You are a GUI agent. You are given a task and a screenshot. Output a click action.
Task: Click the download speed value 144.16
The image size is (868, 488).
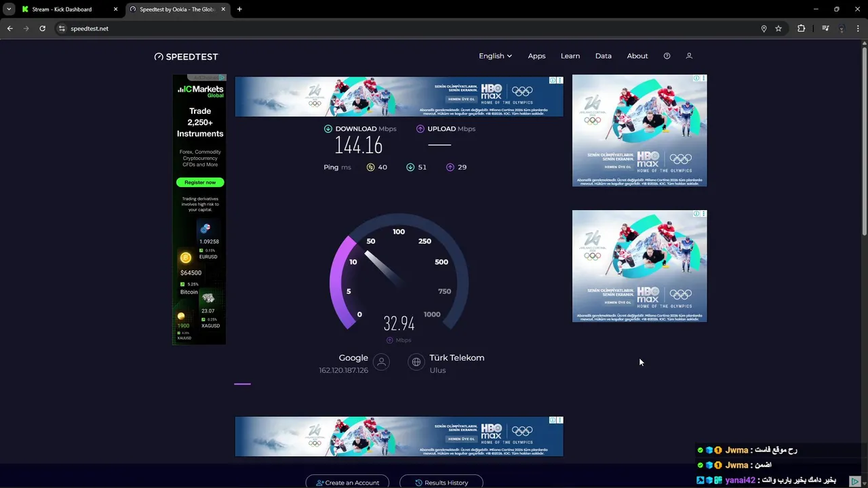[x=359, y=146]
